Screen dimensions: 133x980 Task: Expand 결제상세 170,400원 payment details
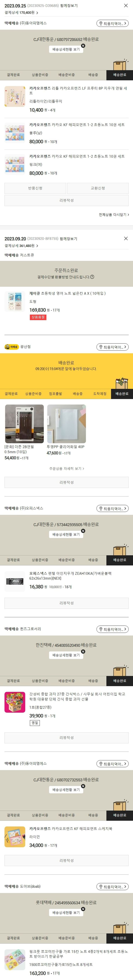(x=21, y=13)
